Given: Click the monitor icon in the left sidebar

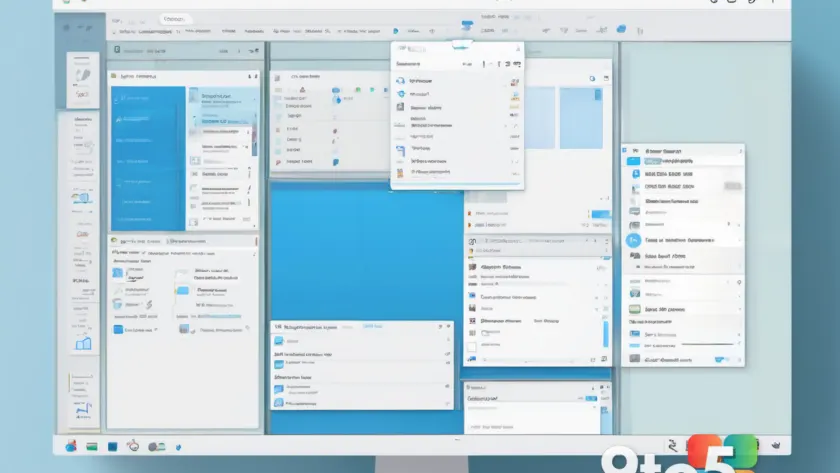Looking at the screenshot, I should pyautogui.click(x=81, y=199).
